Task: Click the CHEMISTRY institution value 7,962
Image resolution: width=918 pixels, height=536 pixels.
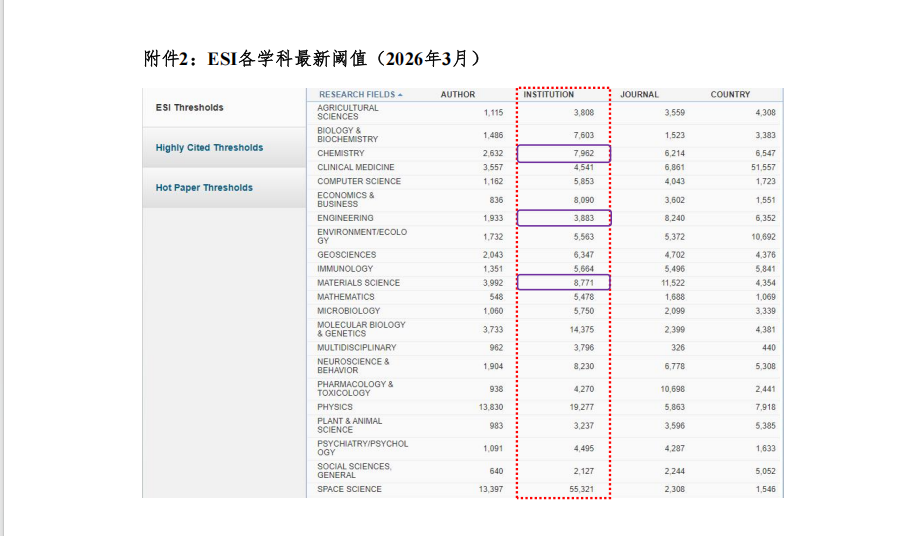Action: point(584,154)
